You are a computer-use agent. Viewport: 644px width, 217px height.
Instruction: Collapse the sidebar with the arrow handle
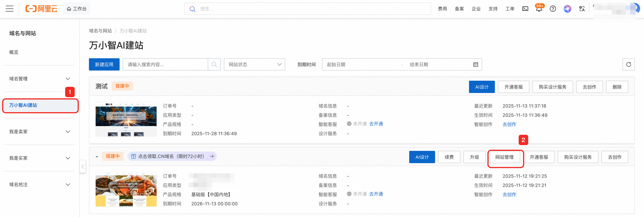83,167
